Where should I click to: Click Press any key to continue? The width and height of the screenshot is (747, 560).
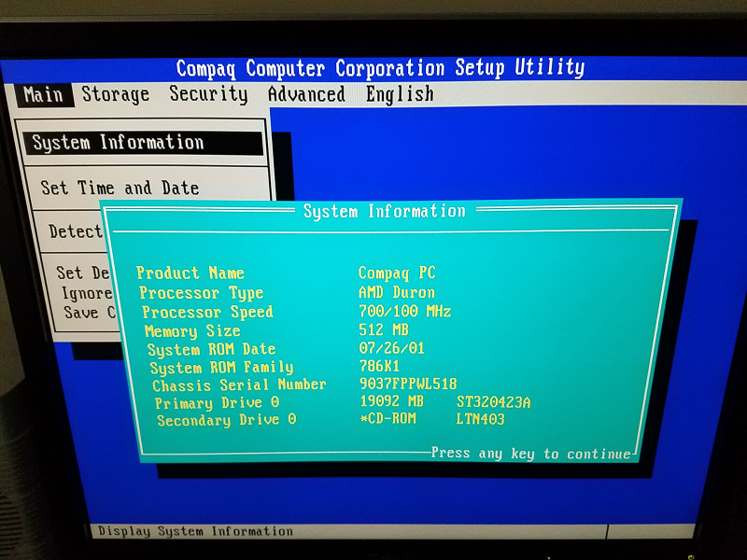(531, 454)
